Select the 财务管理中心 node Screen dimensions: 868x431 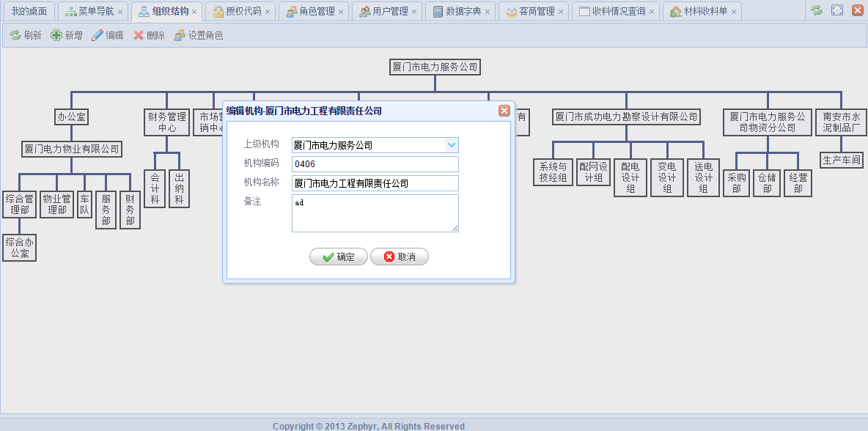(166, 122)
